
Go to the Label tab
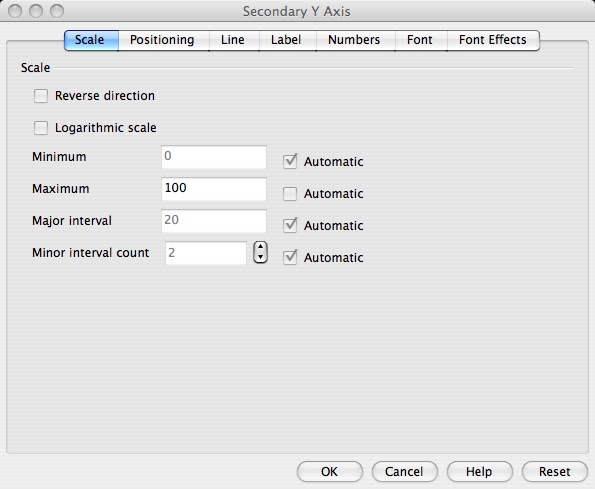pyautogui.click(x=286, y=40)
